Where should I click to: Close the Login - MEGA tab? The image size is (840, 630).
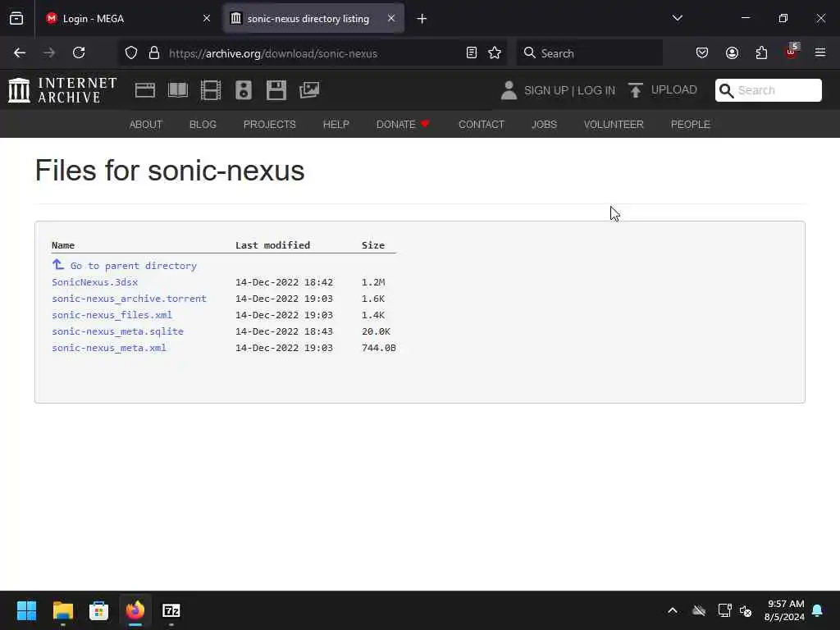pos(207,18)
